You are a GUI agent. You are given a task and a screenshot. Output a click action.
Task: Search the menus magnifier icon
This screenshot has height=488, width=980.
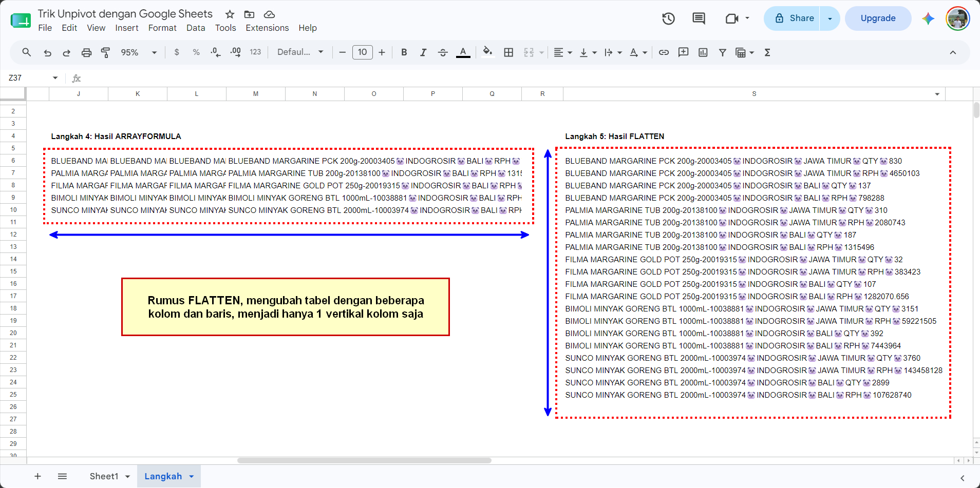coord(27,52)
